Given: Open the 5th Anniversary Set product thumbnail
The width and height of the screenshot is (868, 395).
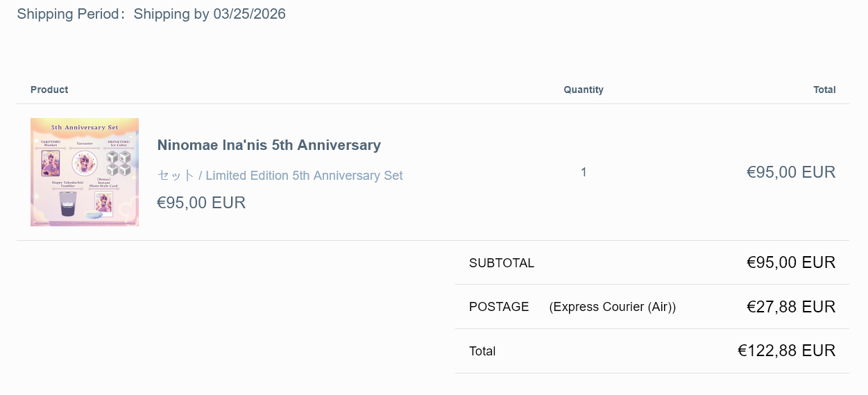Looking at the screenshot, I should click(x=84, y=171).
